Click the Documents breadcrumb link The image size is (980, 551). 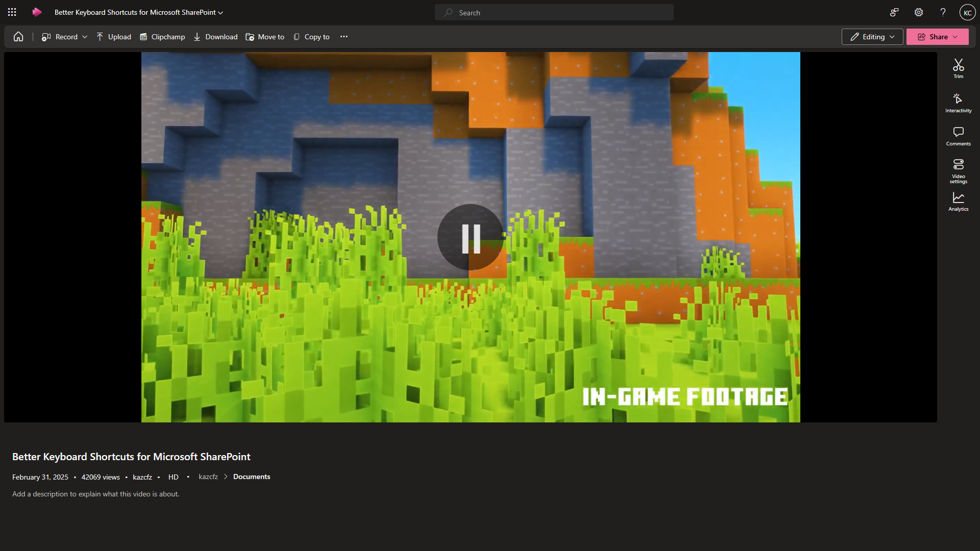[x=252, y=477]
